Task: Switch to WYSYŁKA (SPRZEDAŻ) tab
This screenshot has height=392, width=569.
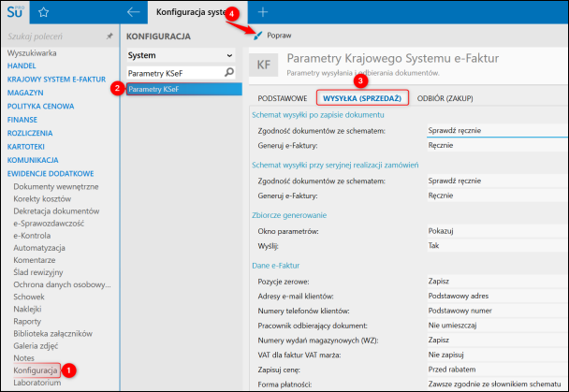Action: pyautogui.click(x=362, y=98)
